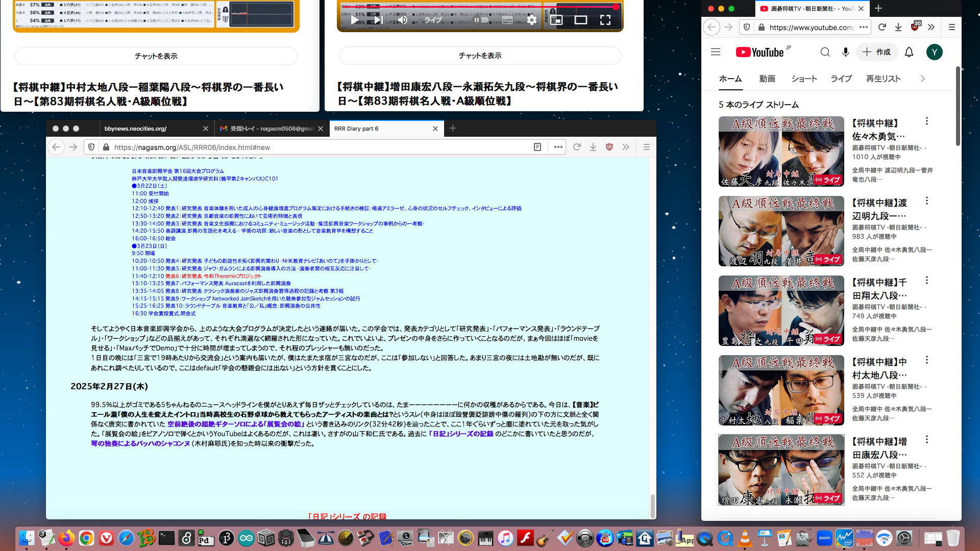Open the video player settings gear
This screenshot has height=551, width=980.
532,20
